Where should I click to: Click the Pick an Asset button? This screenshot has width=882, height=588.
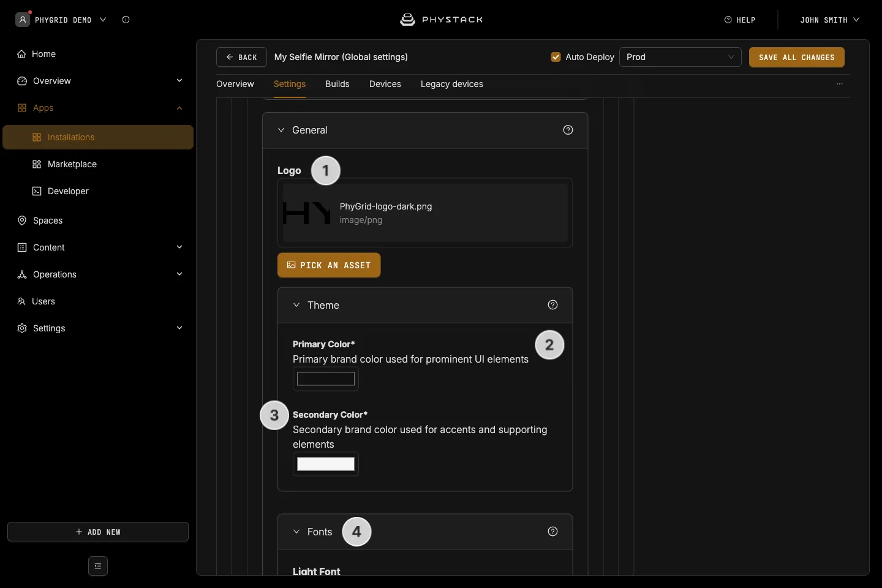click(x=329, y=265)
